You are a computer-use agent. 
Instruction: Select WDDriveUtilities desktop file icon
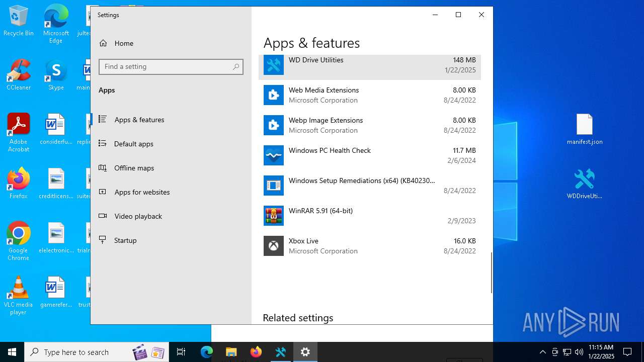click(585, 184)
